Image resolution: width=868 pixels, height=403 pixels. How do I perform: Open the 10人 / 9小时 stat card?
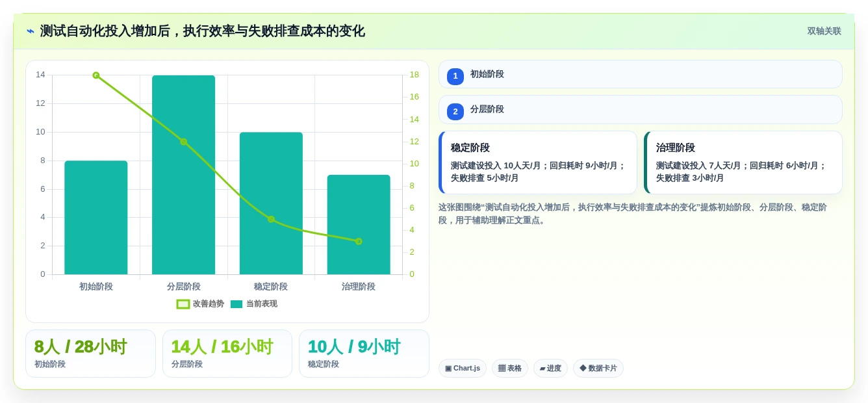364,354
